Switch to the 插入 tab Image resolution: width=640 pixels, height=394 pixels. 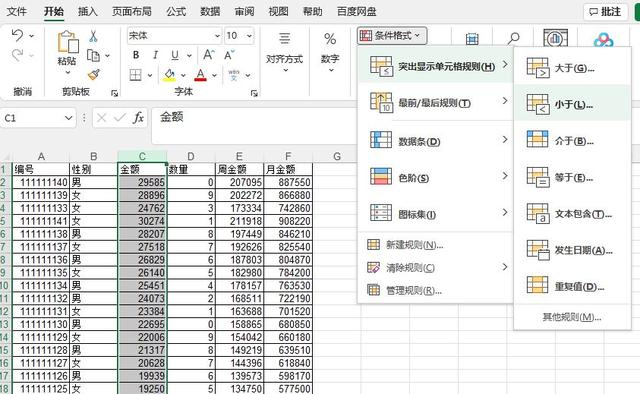click(88, 11)
